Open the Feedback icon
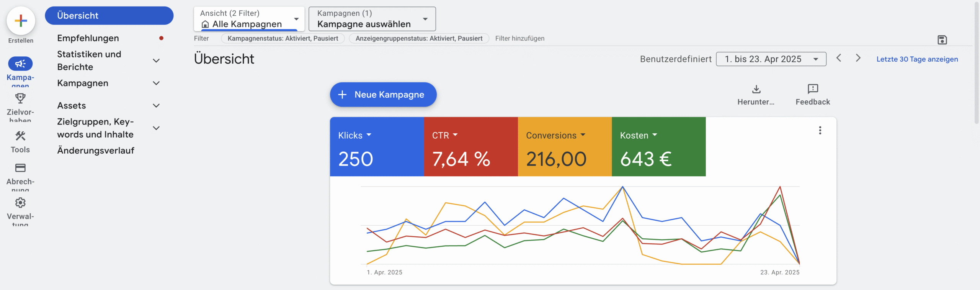The width and height of the screenshot is (980, 290). (x=812, y=89)
